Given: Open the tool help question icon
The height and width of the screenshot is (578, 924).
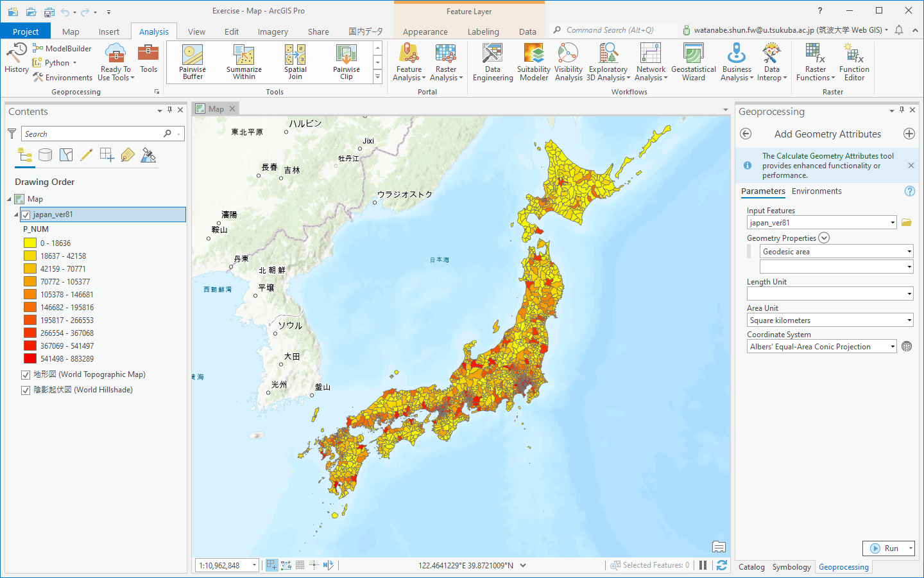Looking at the screenshot, I should coord(909,191).
